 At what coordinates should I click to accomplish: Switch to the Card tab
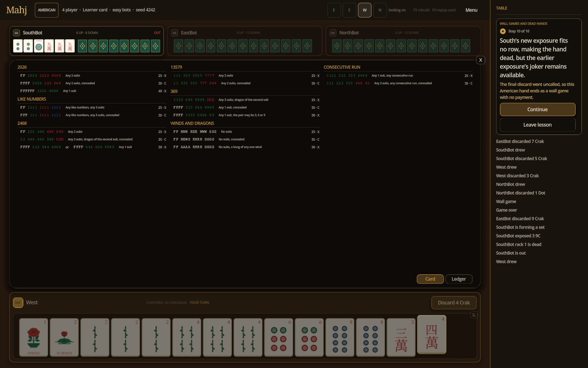tap(430, 279)
